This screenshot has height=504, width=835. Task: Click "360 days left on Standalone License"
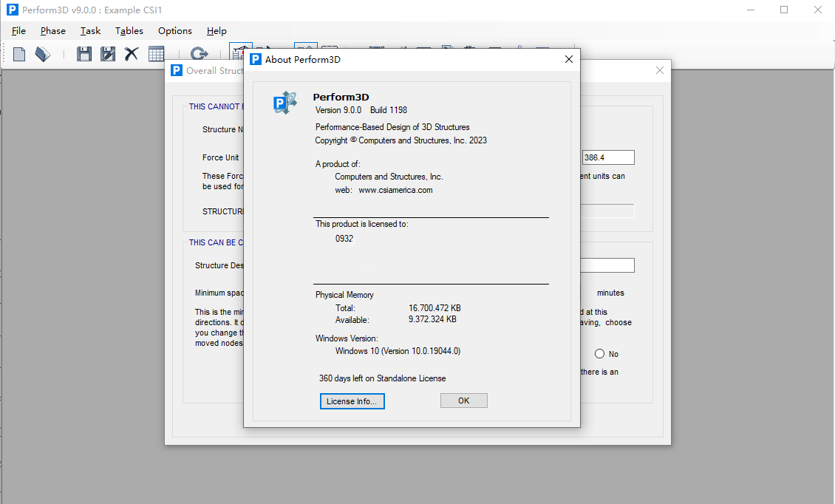382,378
